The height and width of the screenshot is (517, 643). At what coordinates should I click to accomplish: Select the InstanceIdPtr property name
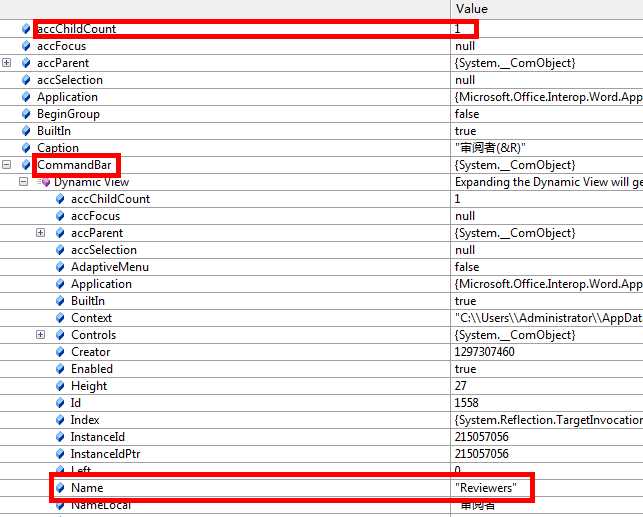pyautogui.click(x=105, y=454)
